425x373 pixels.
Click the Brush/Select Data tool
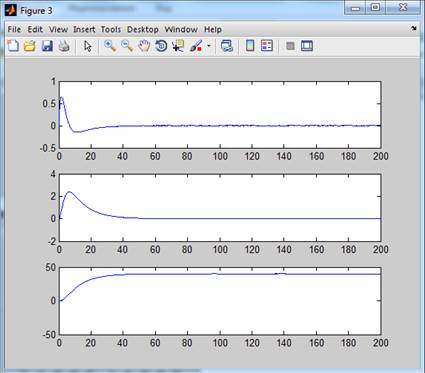[x=196, y=46]
